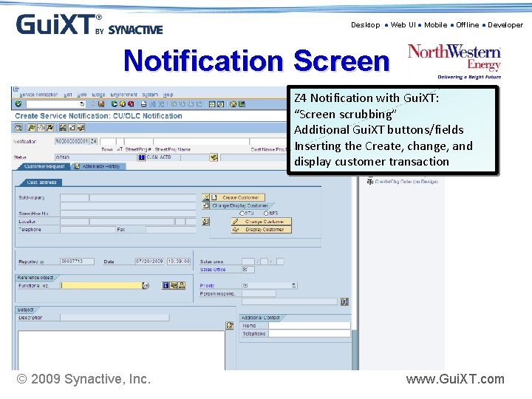The width and height of the screenshot is (532, 399).
Task: Click Create/Chg Order (no Design) action
Action: click(406, 182)
